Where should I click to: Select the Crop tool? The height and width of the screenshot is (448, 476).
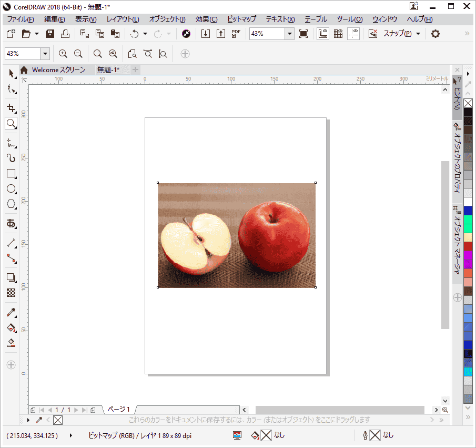12,108
